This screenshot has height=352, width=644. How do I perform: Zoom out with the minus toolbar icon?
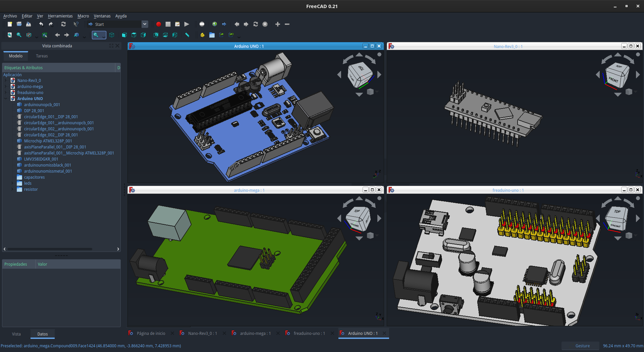click(x=287, y=24)
